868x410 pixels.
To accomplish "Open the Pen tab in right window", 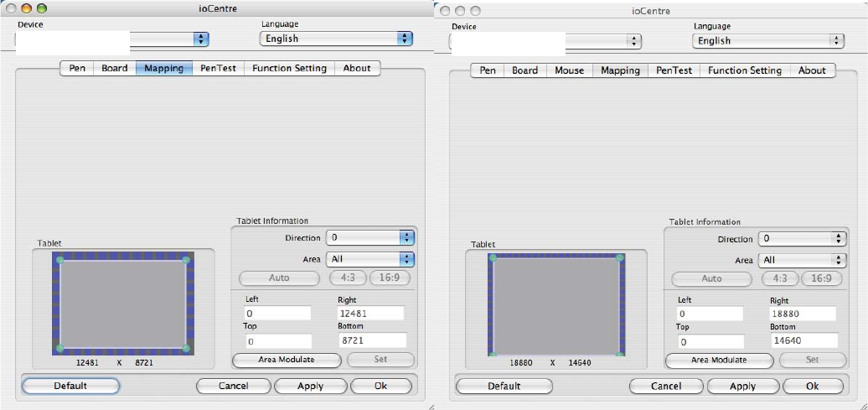I will click(x=488, y=70).
